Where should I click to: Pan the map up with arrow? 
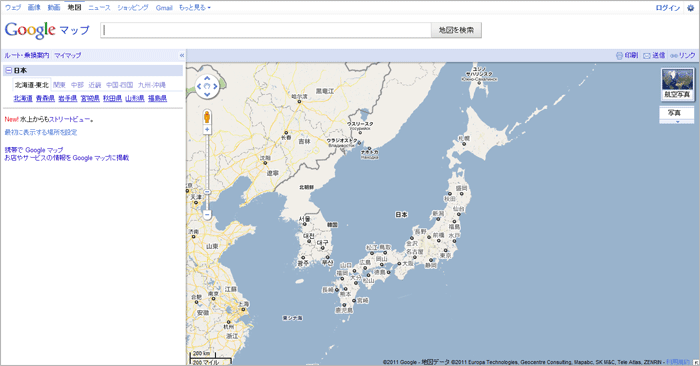(x=207, y=78)
